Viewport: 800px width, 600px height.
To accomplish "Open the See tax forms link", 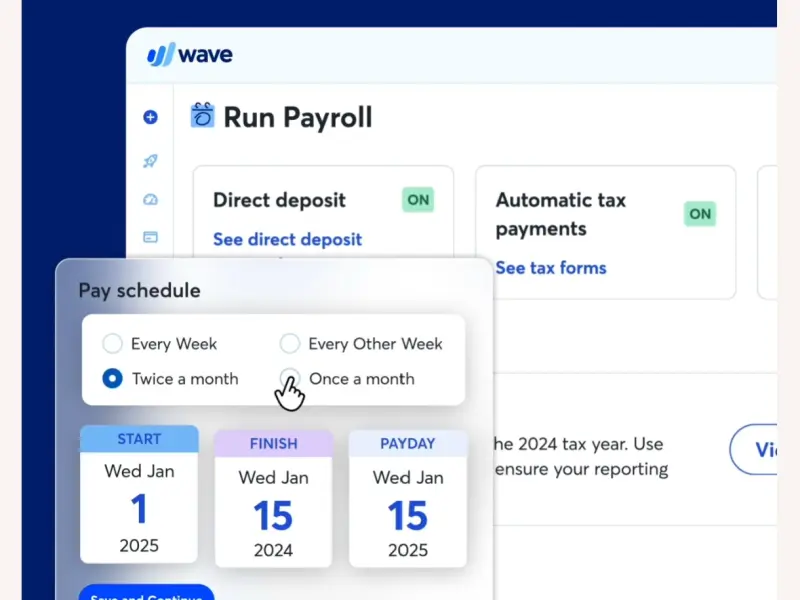I will coord(550,268).
